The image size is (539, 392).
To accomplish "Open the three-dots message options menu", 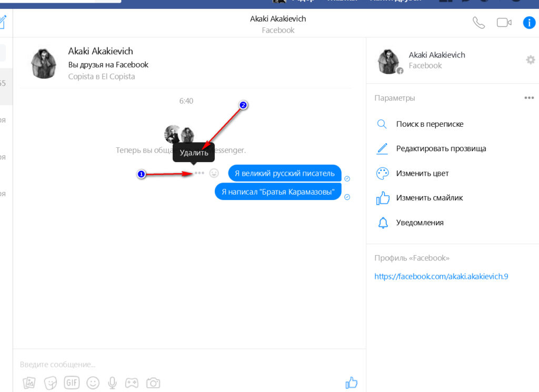I will click(x=199, y=173).
